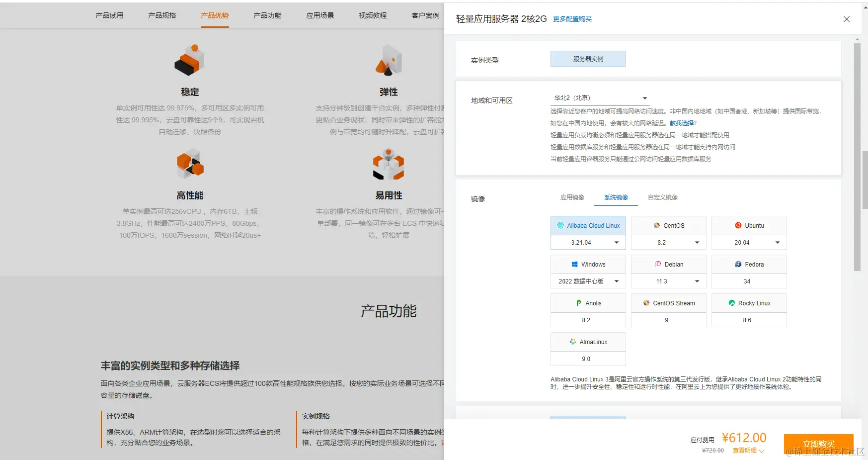Click the 立即购买 button
The height and width of the screenshot is (460, 868).
point(819,444)
